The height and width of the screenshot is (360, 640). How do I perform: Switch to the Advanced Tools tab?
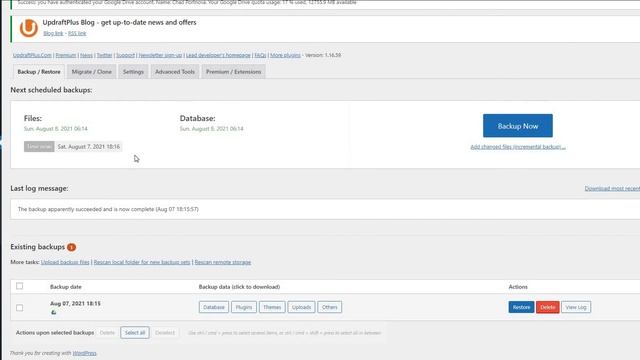pyautogui.click(x=175, y=72)
